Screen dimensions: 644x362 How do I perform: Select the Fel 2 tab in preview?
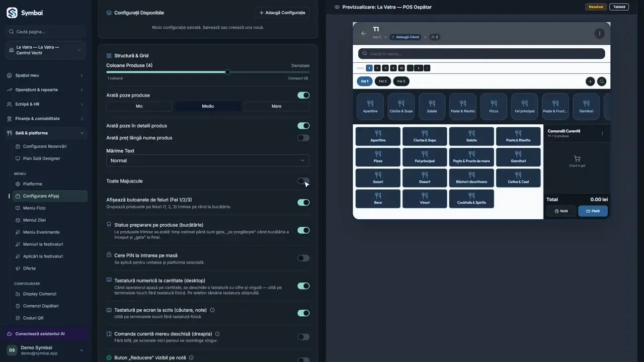point(383,81)
